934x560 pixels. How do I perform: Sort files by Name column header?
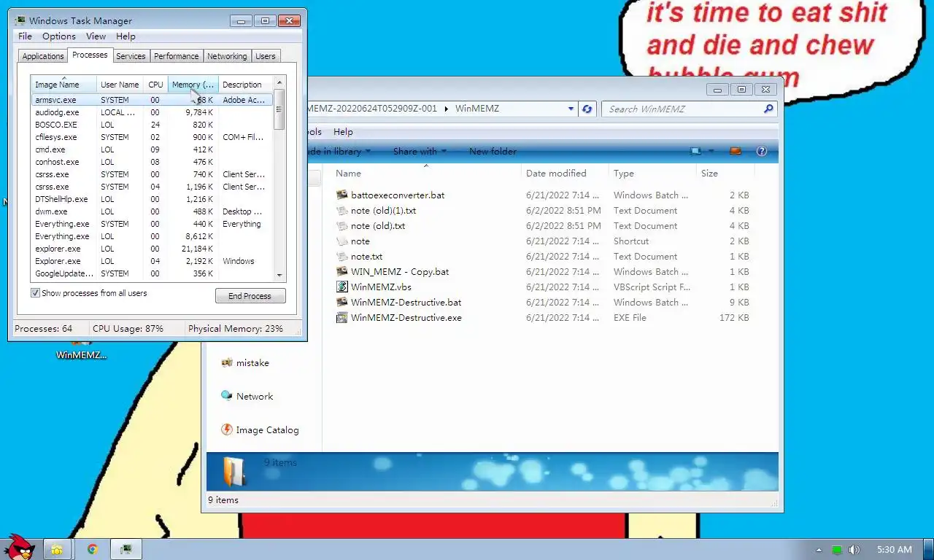[x=426, y=174]
